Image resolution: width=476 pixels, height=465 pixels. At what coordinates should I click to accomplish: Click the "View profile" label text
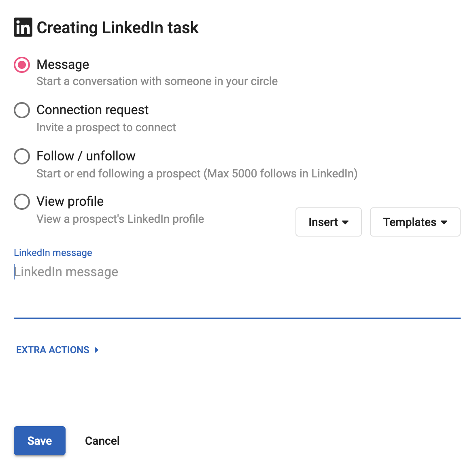(70, 202)
